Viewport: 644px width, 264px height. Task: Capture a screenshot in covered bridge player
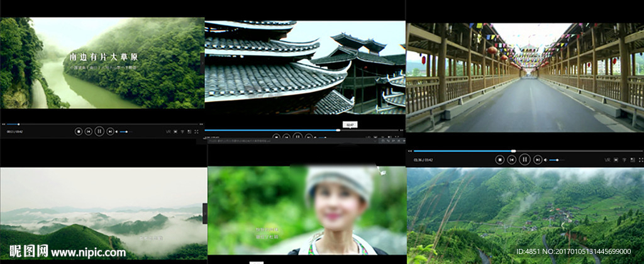point(616,160)
